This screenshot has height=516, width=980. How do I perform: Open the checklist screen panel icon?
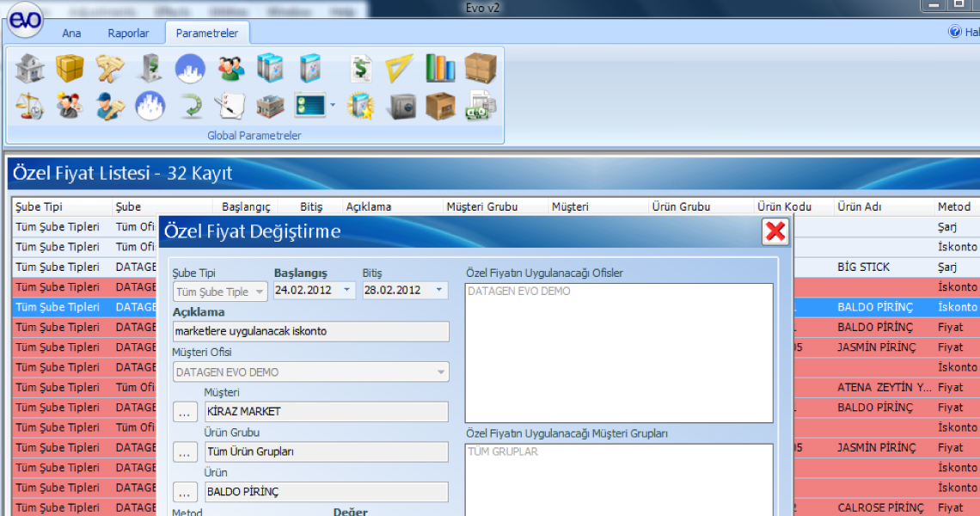point(310,106)
